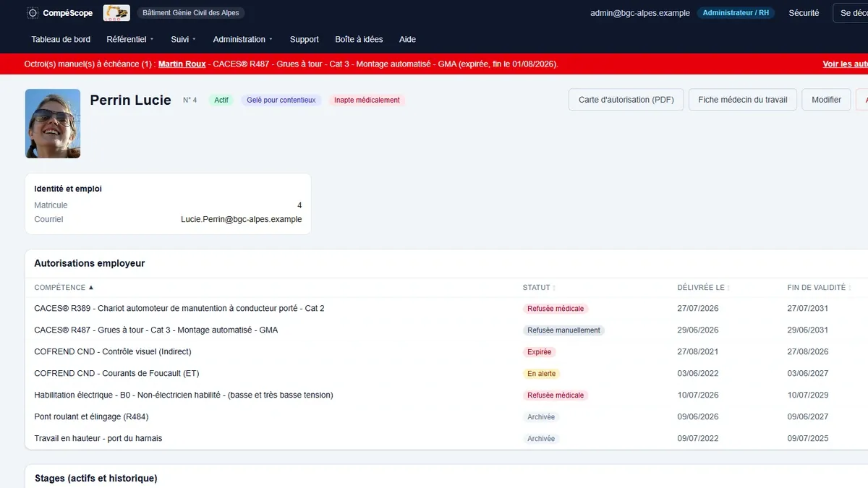Select COFREND CND - Courants de Foucault row
Image resolution: width=868 pixels, height=488 pixels.
coord(446,373)
